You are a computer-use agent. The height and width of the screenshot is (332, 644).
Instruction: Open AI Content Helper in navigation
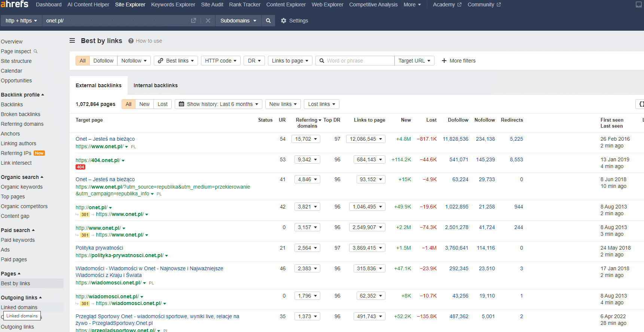coord(88,4)
